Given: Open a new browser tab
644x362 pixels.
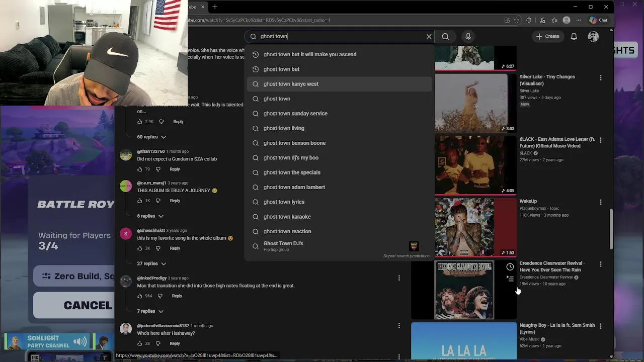Looking at the screenshot, I should [x=215, y=7].
